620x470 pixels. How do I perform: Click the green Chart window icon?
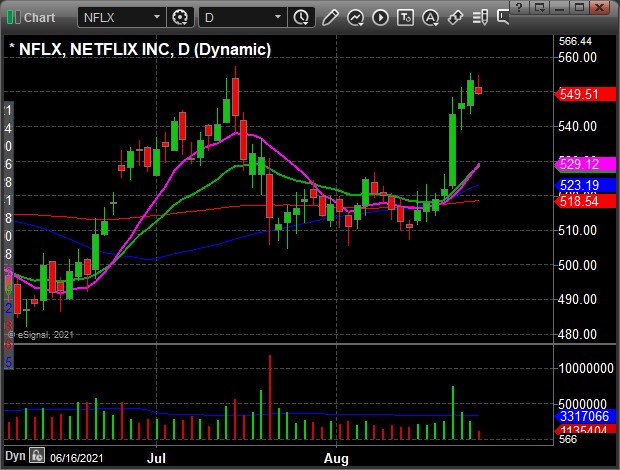coord(14,17)
